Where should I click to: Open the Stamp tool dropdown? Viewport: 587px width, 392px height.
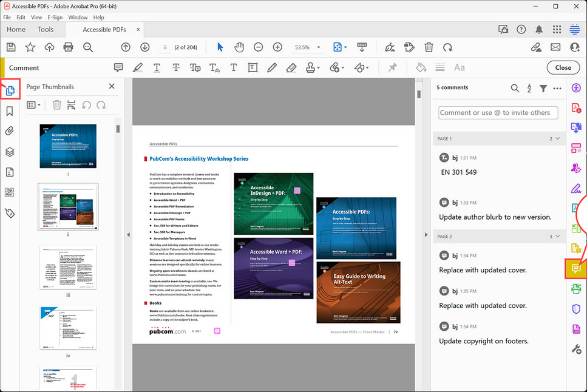(313, 67)
